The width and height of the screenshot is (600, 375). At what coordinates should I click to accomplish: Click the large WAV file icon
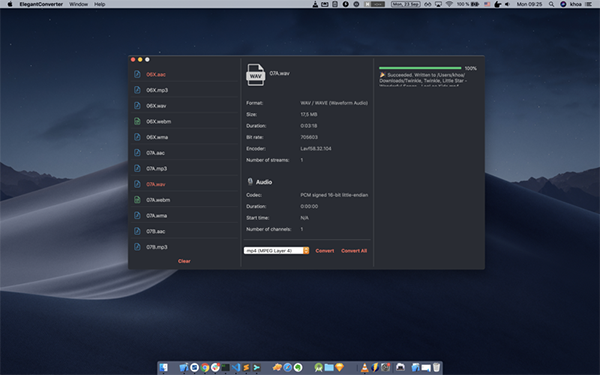[x=255, y=75]
